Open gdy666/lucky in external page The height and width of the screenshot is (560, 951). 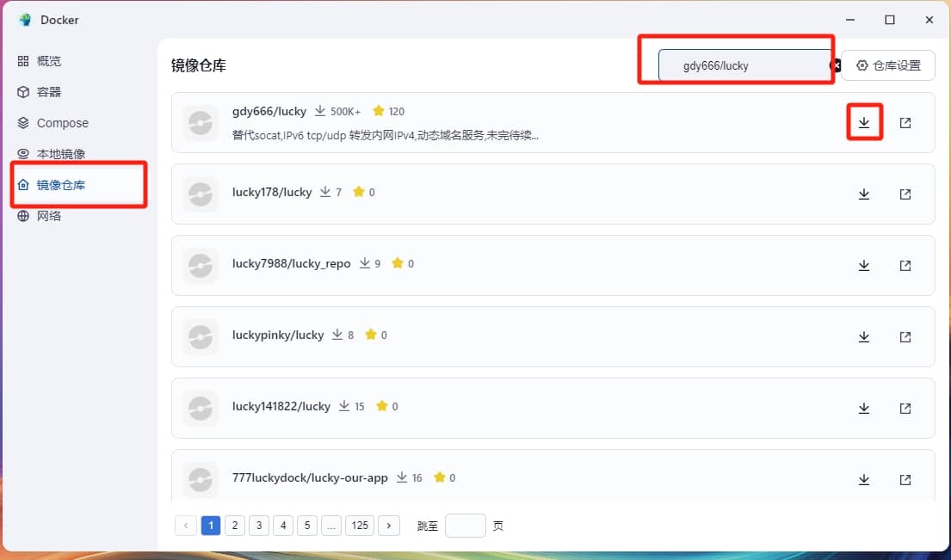[905, 122]
